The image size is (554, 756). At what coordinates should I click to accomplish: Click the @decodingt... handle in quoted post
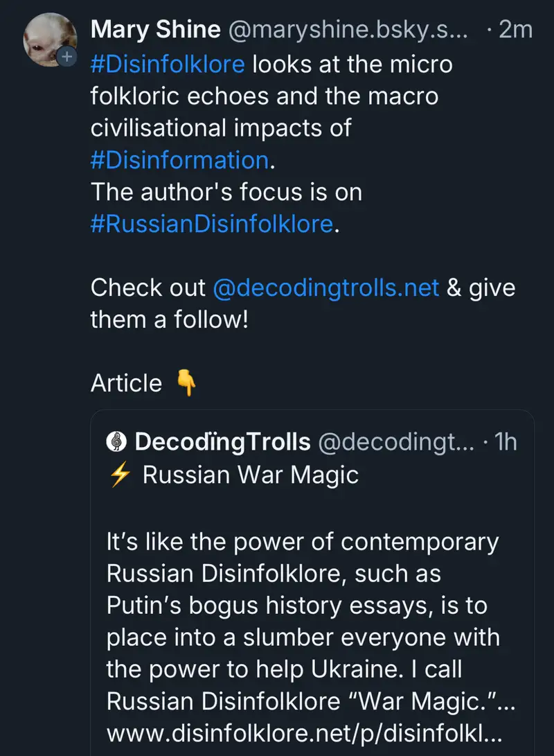395,442
